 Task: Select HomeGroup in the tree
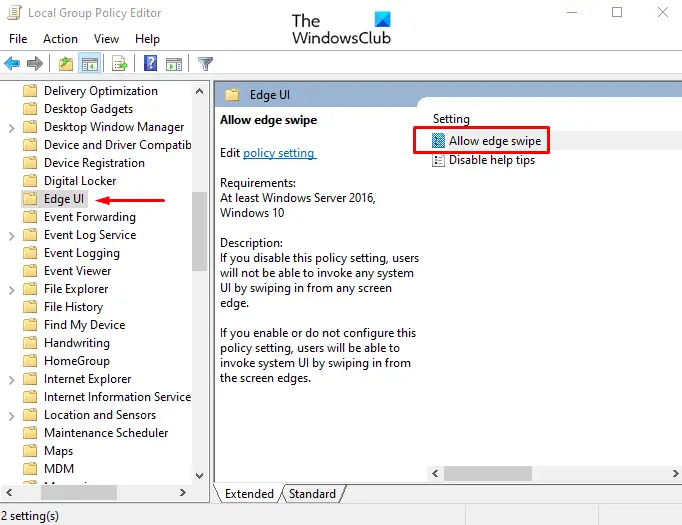click(x=77, y=361)
